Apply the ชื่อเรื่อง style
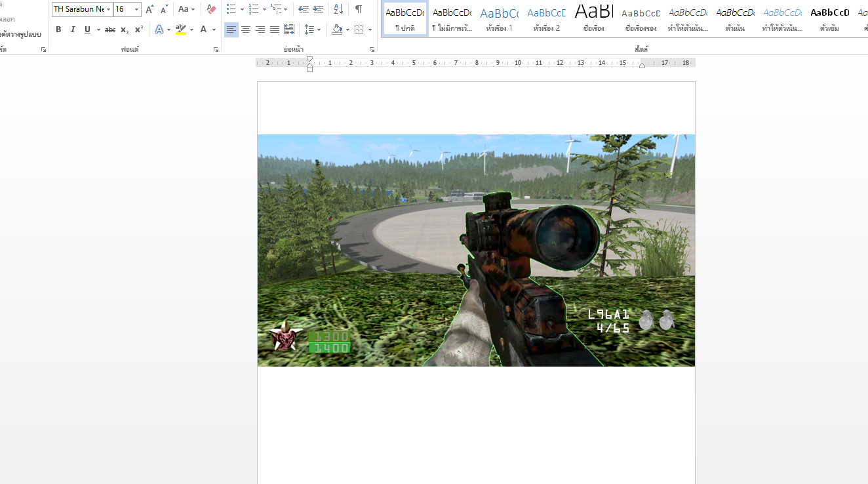Screen dimensions: 868x484 (594, 18)
